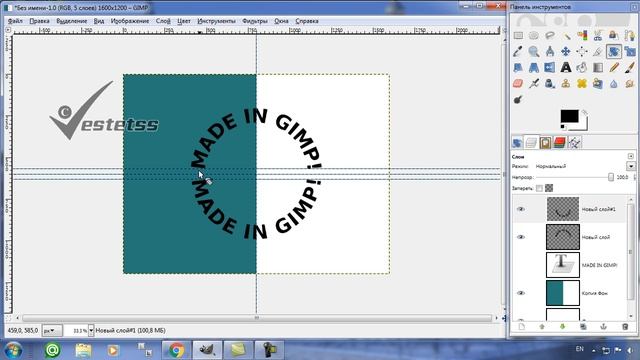This screenshot has width=640, height=360.
Task: Select the Measure compass tool
Action: [550, 51]
